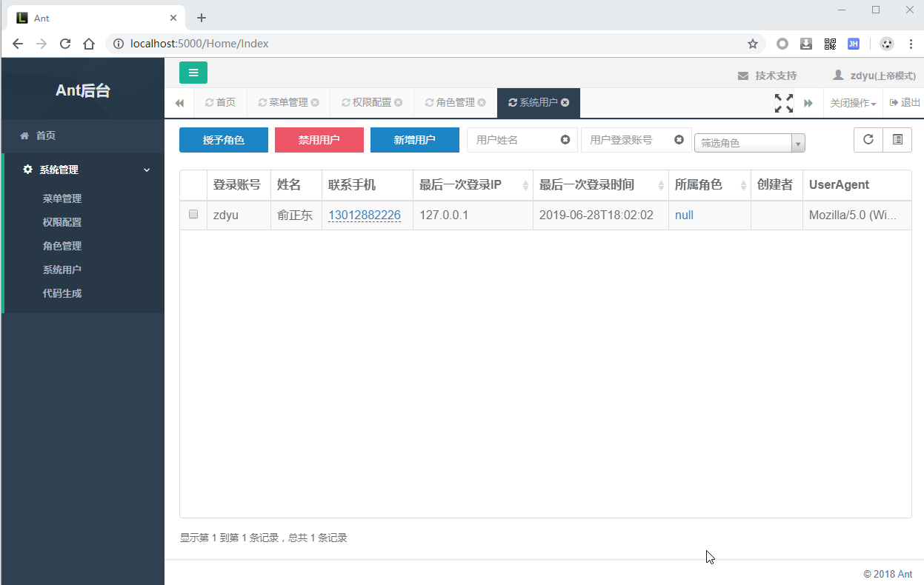
Task: Click the envelope icon next to 技术支持
Action: (742, 76)
